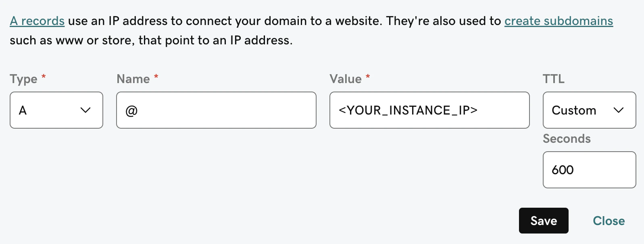Click Close to dismiss the record editor
This screenshot has width=644, height=244.
pos(609,221)
